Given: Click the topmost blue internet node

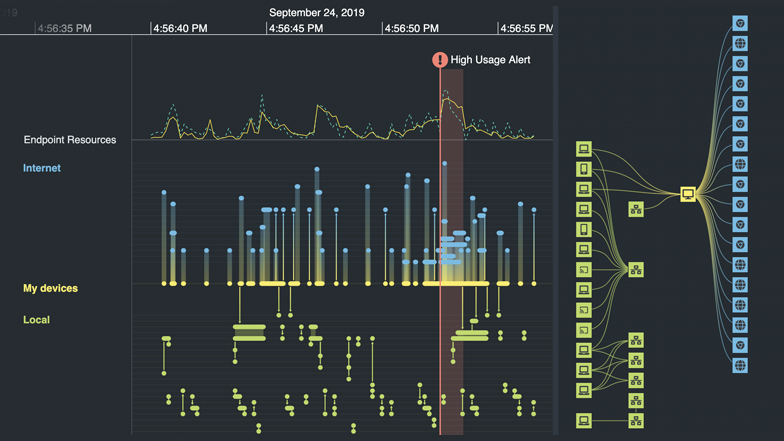Looking at the screenshot, I should tap(740, 23).
